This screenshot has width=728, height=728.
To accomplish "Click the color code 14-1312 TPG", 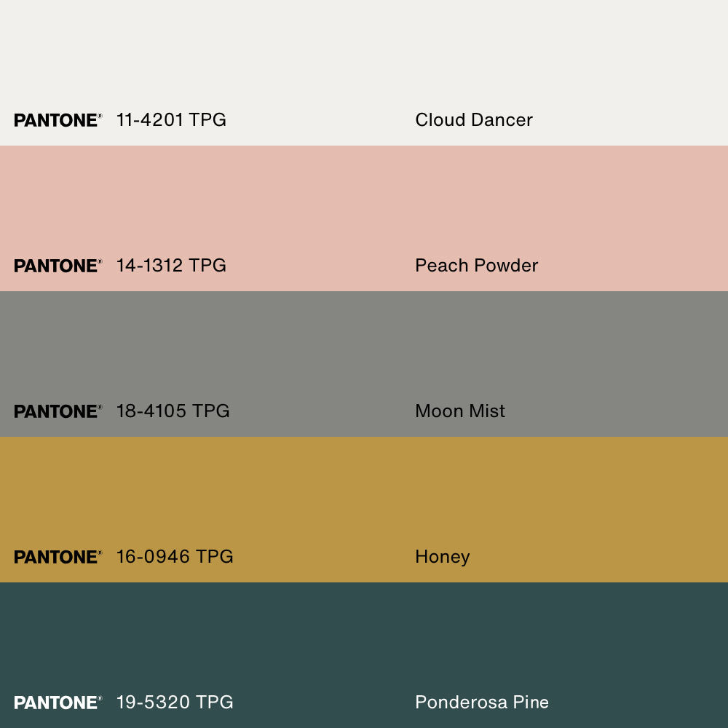I will 171,266.
